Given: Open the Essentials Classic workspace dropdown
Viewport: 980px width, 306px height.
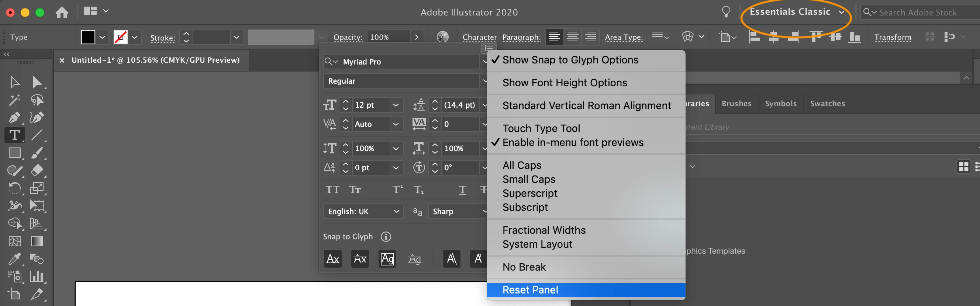Looking at the screenshot, I should click(x=797, y=12).
